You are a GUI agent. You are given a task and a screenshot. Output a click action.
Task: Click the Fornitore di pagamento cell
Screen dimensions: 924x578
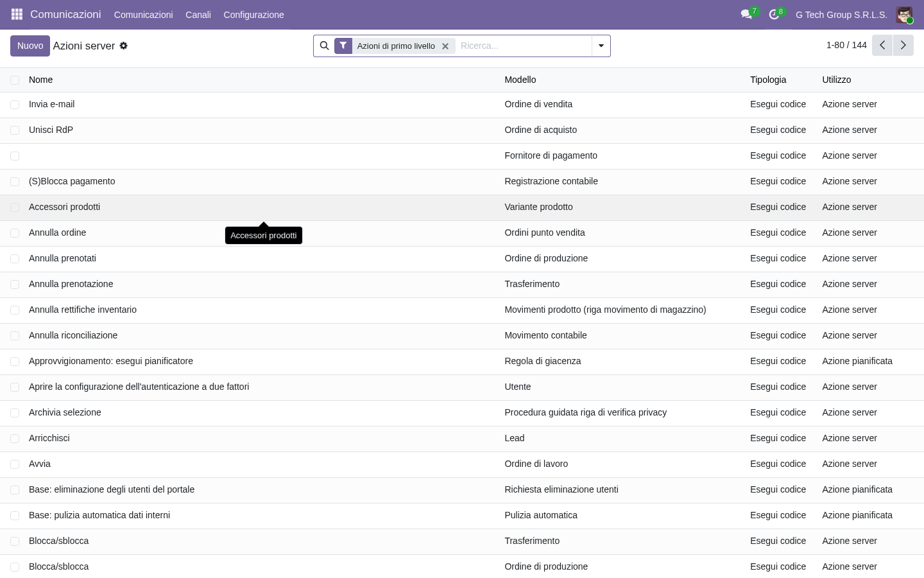551,155
